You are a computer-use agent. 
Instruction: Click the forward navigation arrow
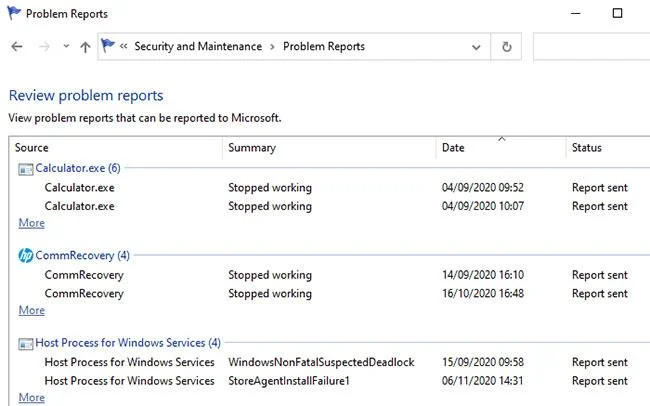(x=44, y=46)
